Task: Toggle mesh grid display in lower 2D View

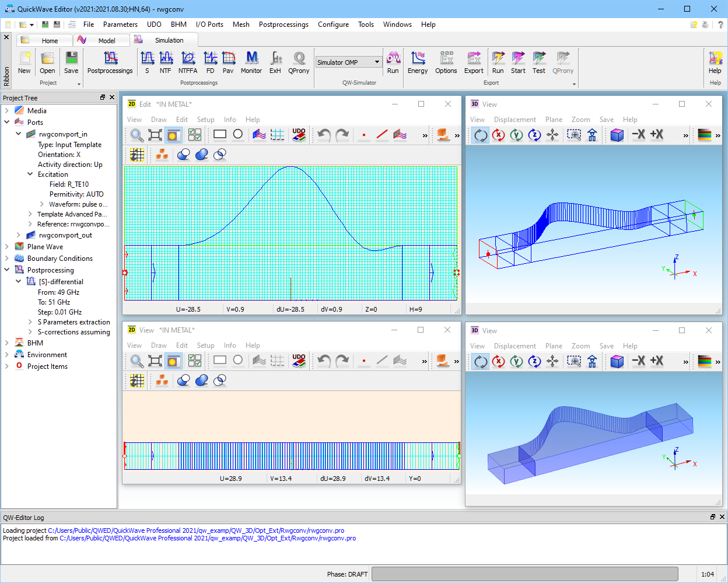Action: 137,380
